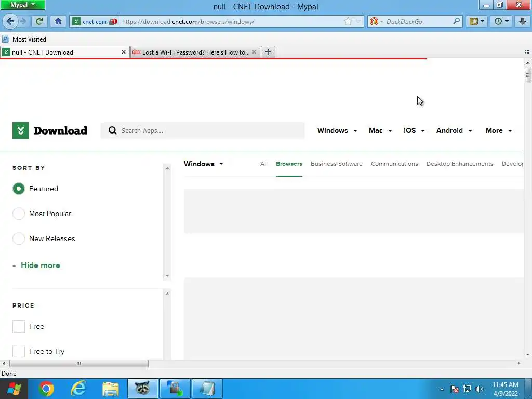Viewport: 532px width, 399px height.
Task: Click the page scroll-down arrow
Action: (527, 355)
